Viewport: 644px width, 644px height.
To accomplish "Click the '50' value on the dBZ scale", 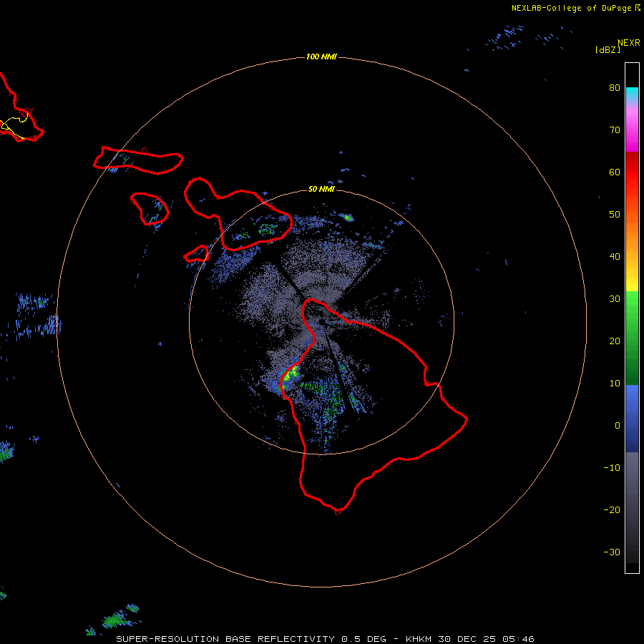I will [x=615, y=215].
